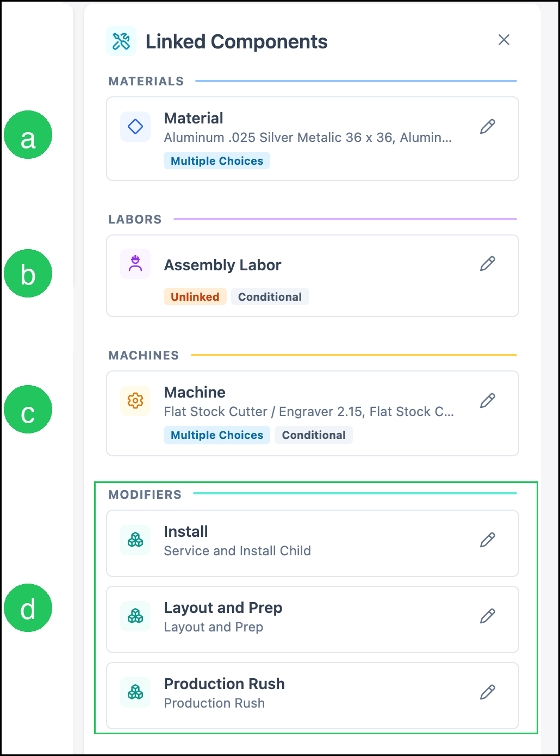Click the Service and Install Child subtitle
Screen dimensions: 560x756
coord(238,551)
